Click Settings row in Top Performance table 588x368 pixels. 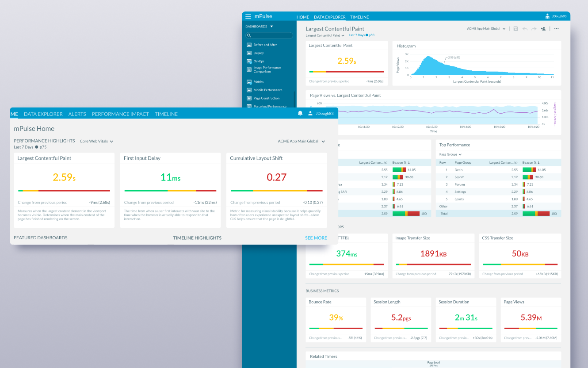(498, 192)
